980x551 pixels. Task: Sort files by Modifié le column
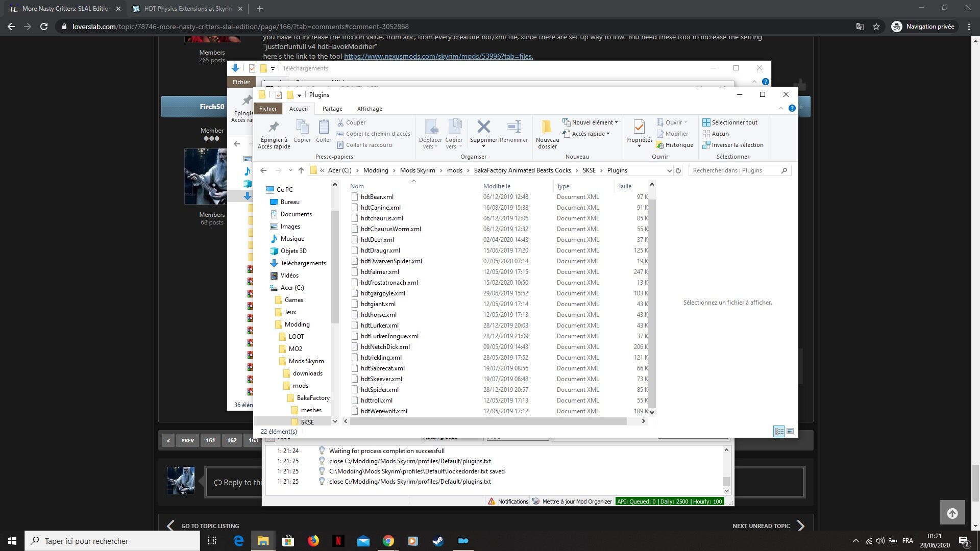(x=517, y=186)
